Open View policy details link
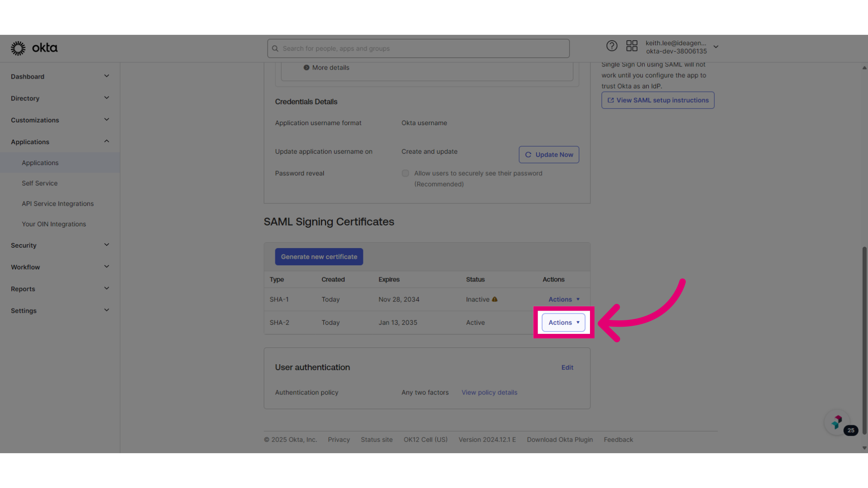The width and height of the screenshot is (868, 488). tap(489, 392)
